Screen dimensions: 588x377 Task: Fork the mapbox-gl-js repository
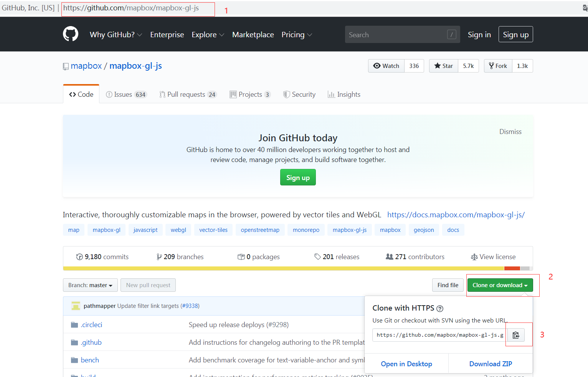(498, 66)
